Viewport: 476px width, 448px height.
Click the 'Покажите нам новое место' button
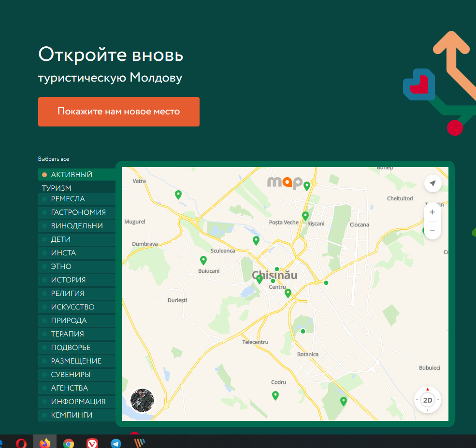119,112
